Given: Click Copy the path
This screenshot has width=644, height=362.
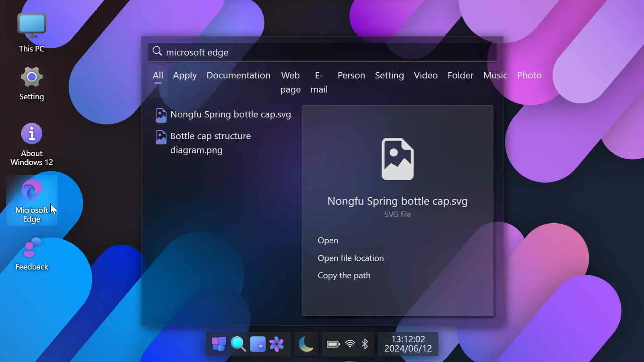Looking at the screenshot, I should 344,276.
